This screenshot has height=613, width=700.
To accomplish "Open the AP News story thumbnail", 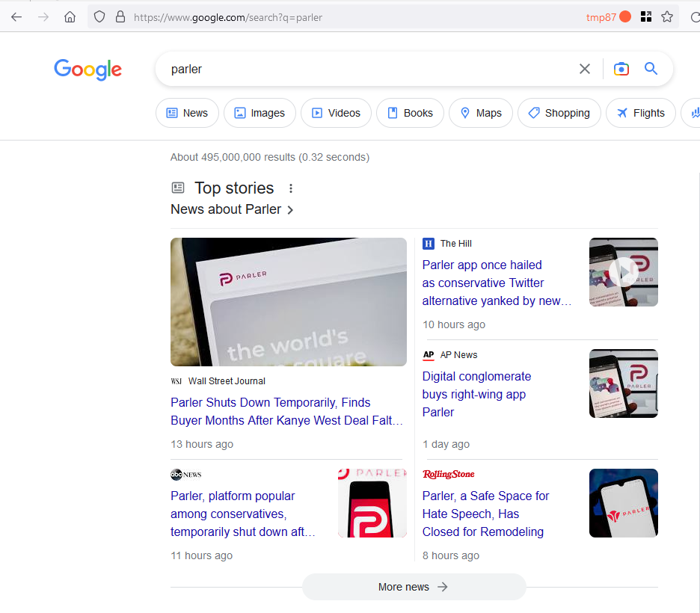I will coord(623,383).
